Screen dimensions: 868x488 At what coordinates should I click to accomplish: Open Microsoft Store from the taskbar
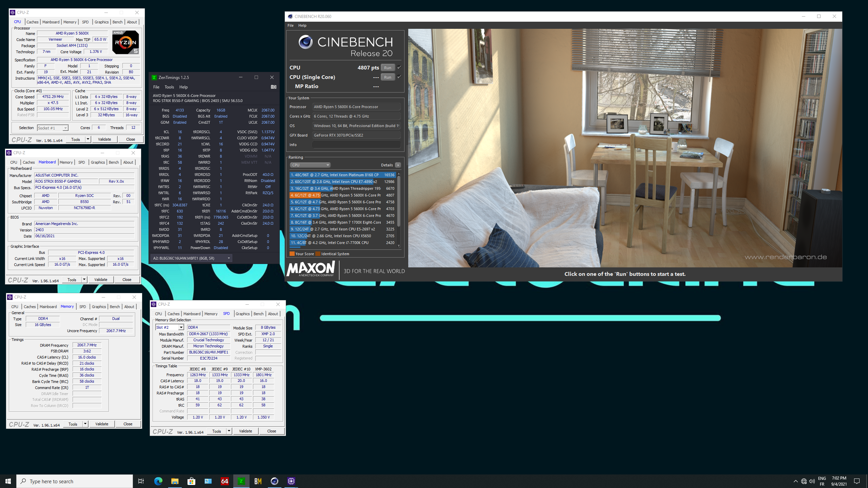[191, 481]
